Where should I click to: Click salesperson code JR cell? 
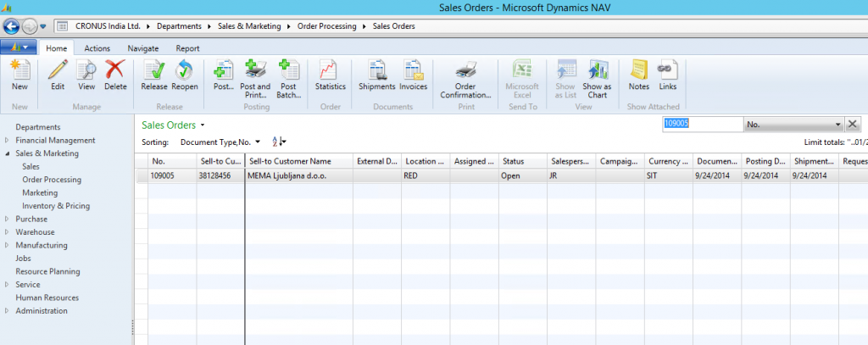click(x=571, y=175)
